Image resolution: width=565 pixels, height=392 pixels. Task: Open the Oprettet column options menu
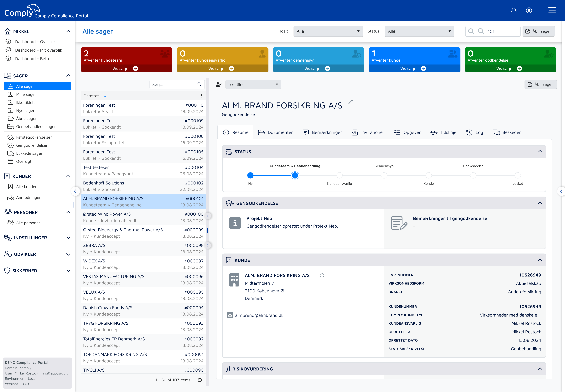point(201,96)
